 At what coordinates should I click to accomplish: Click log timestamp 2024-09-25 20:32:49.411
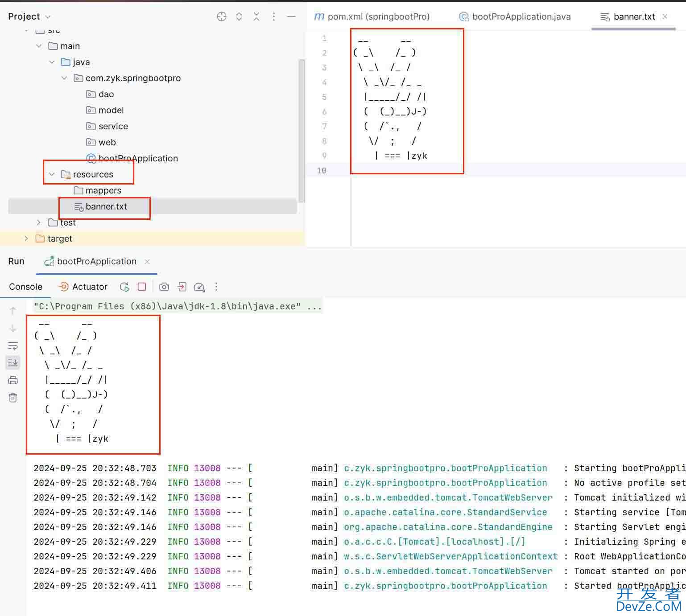(95, 586)
